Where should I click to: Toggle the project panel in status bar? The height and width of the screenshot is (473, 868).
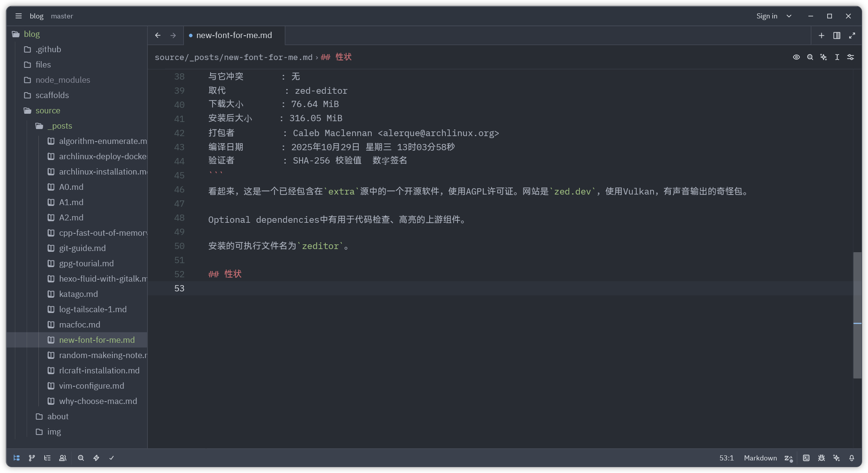[16, 458]
